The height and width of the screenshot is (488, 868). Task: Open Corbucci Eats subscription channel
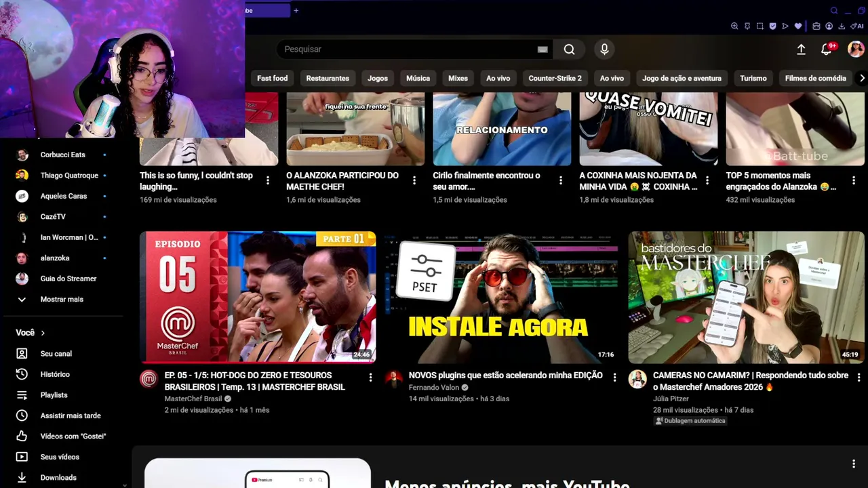click(62, 155)
